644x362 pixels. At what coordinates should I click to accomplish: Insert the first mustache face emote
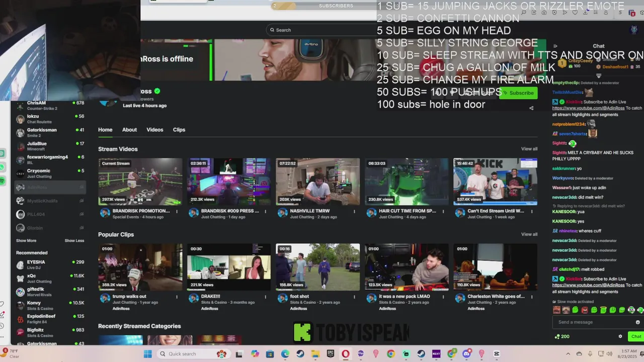pyautogui.click(x=557, y=310)
